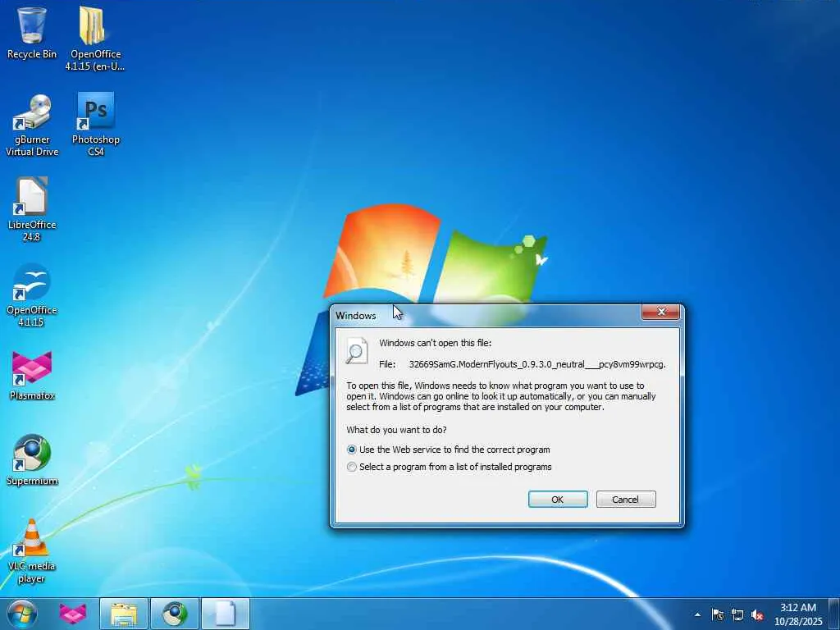Click "Windows can't open this file:" text
The image size is (840, 630).
pyautogui.click(x=435, y=343)
